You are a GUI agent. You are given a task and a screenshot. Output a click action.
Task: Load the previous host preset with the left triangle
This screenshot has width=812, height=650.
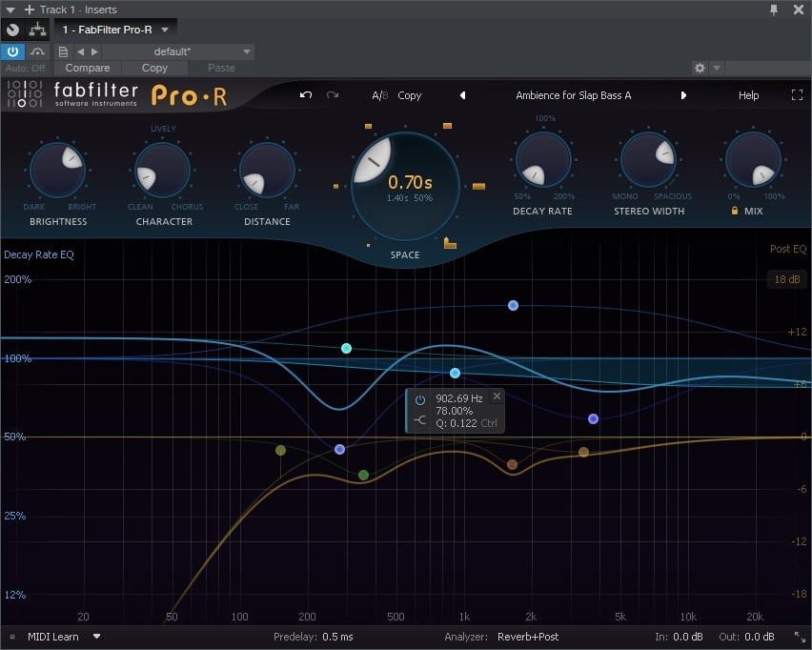(x=80, y=51)
